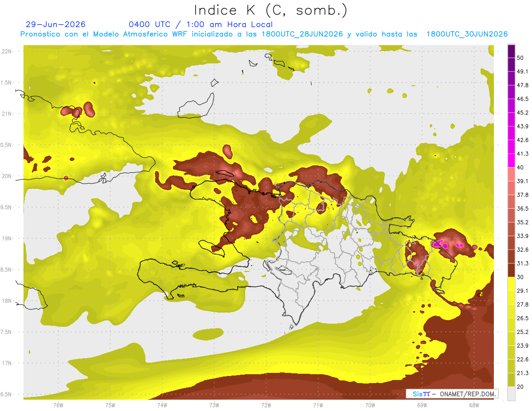Image resolution: width=532 pixels, height=411 pixels.
Task: Click the '41.3' color scale value
Action: coord(523,154)
